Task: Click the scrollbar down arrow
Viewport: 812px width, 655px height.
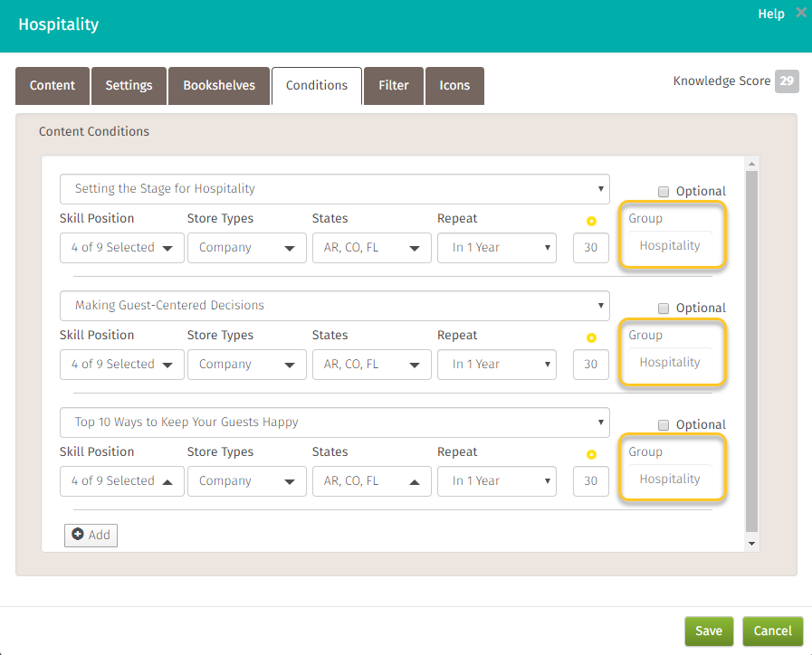Action: pyautogui.click(x=752, y=544)
